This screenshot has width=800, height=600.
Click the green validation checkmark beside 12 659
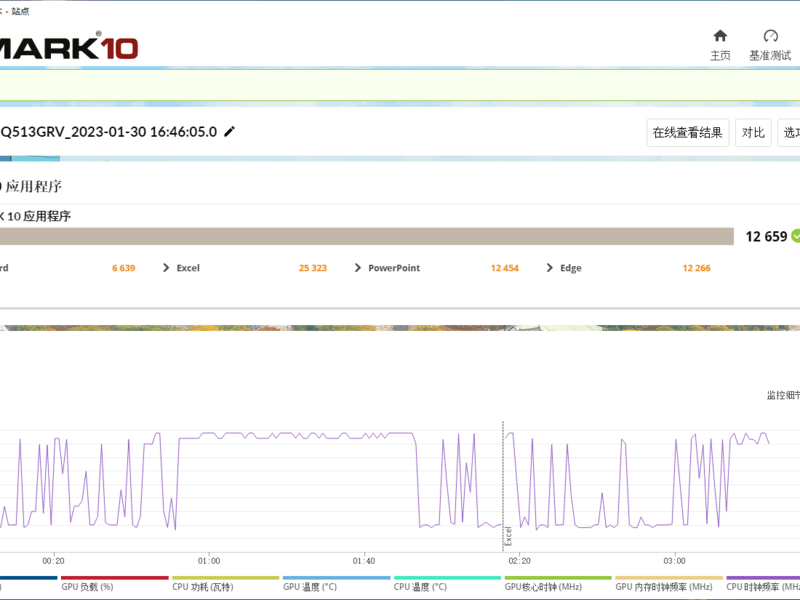coord(796,236)
